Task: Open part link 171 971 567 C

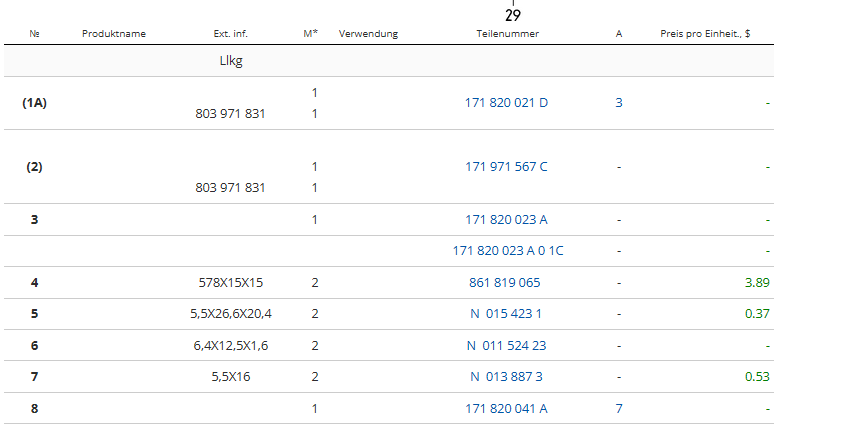Action: 506,166
